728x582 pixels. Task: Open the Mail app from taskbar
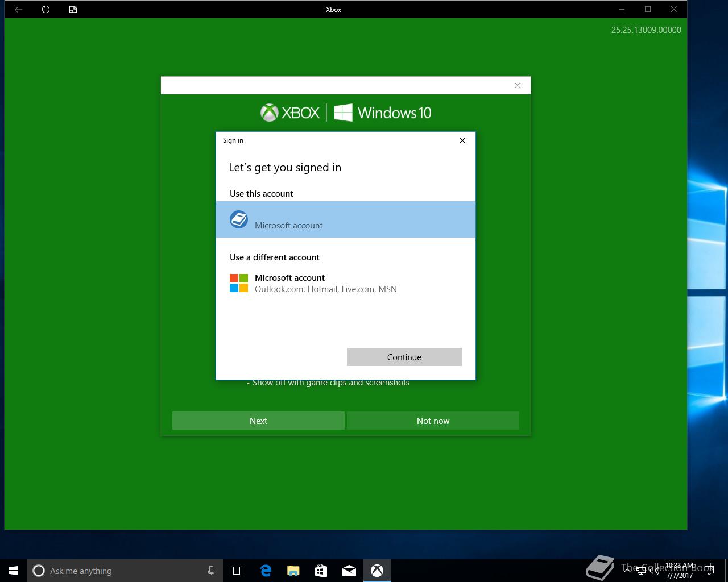(349, 571)
